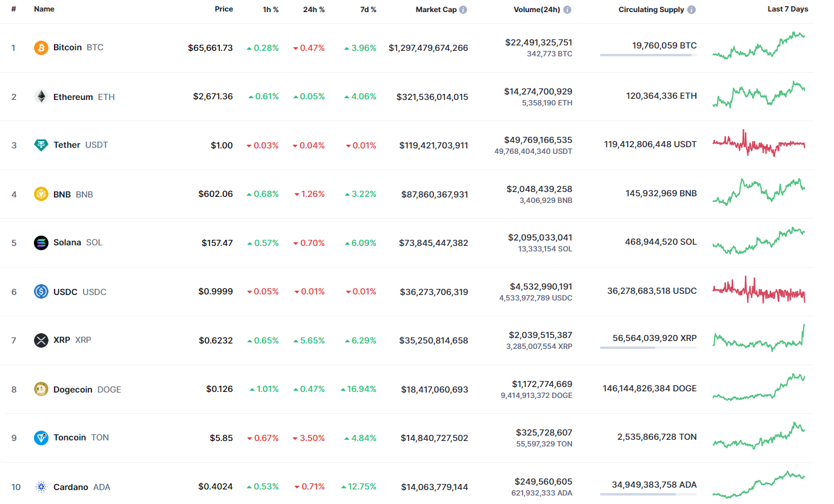Click the Dogecoin logo icon
Screen dimensions: 834x504
[x=41, y=389]
